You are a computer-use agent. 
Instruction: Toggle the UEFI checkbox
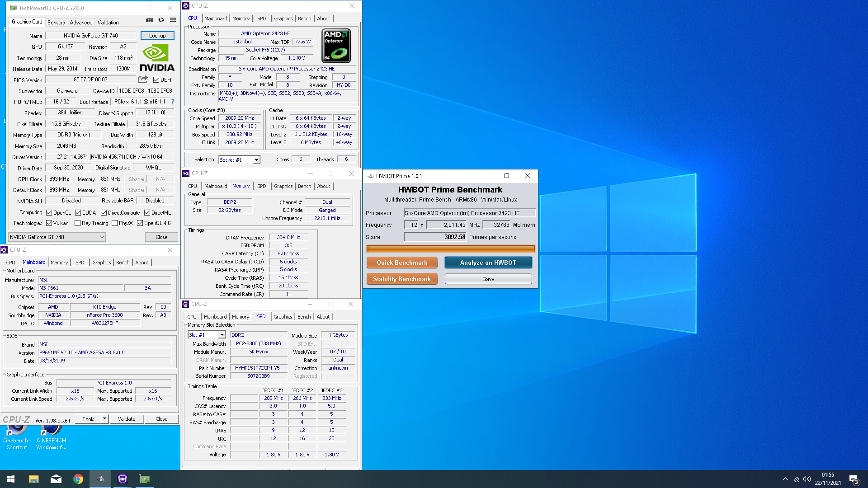(156, 80)
